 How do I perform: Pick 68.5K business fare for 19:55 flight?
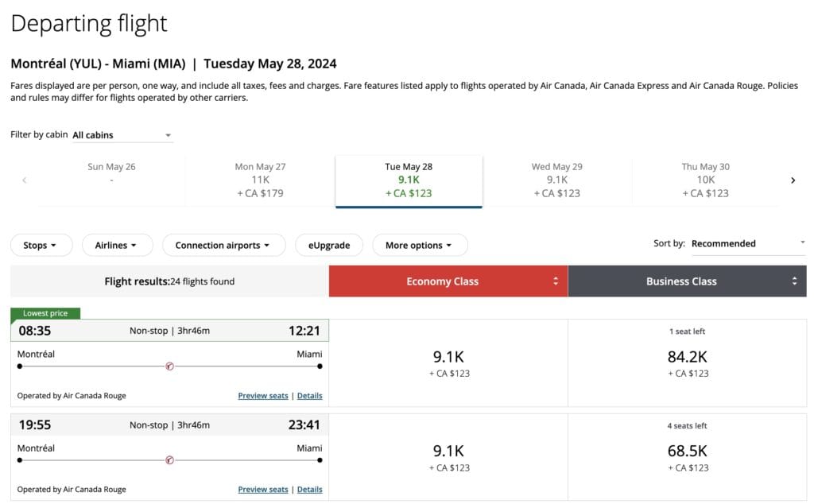pyautogui.click(x=687, y=457)
